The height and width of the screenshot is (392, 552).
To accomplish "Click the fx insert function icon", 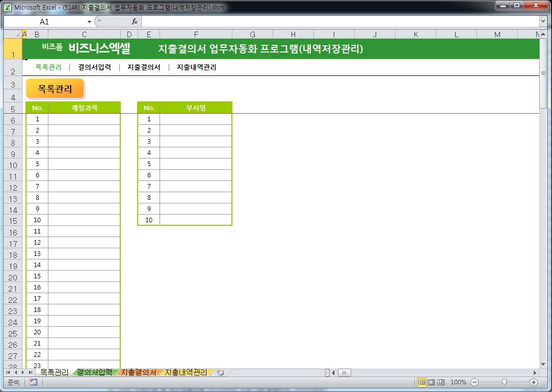I will [x=134, y=21].
